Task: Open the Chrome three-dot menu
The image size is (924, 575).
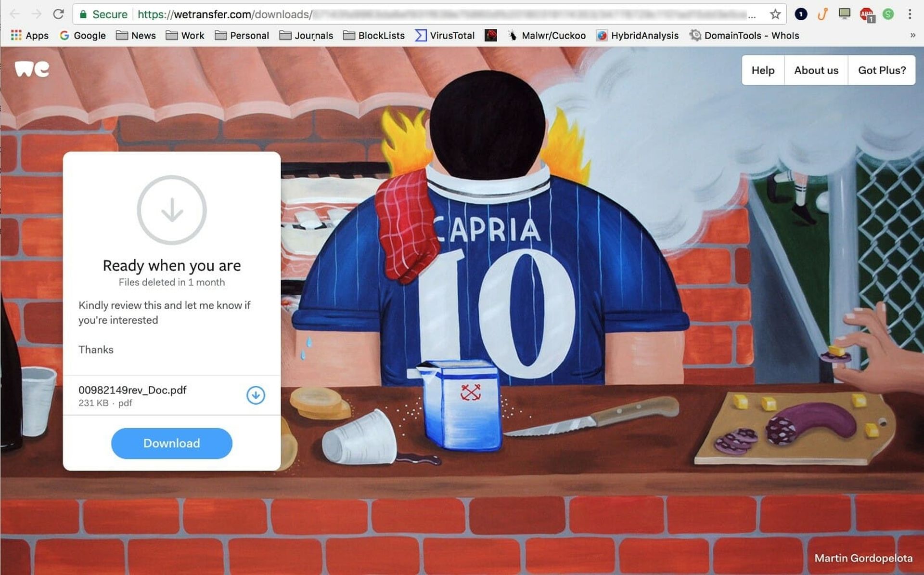Action: click(x=910, y=14)
